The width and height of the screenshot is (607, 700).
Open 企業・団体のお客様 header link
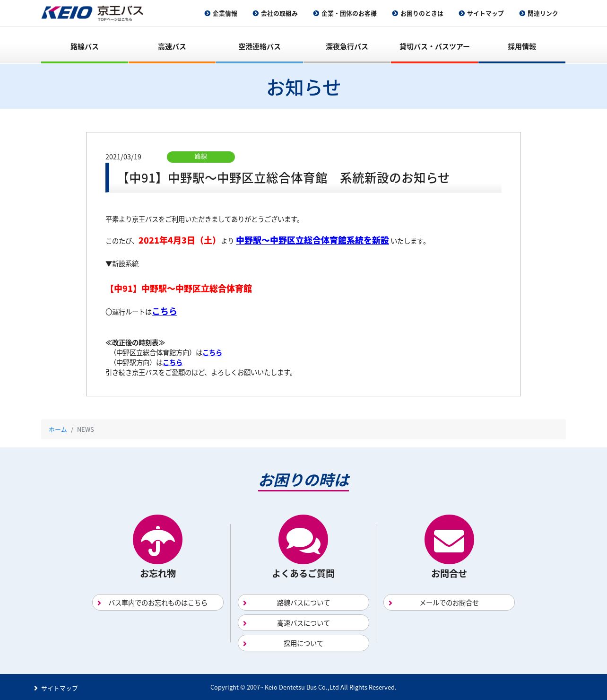pos(349,14)
